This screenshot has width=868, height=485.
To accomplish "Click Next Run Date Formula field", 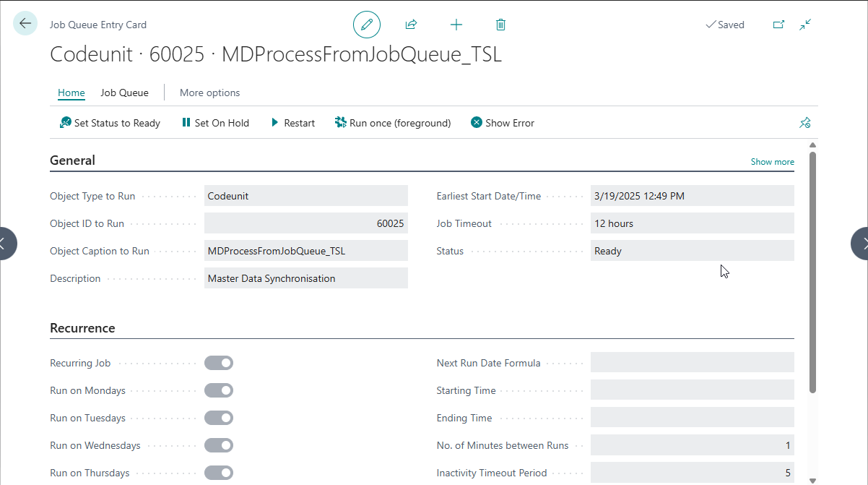I will [x=693, y=363].
